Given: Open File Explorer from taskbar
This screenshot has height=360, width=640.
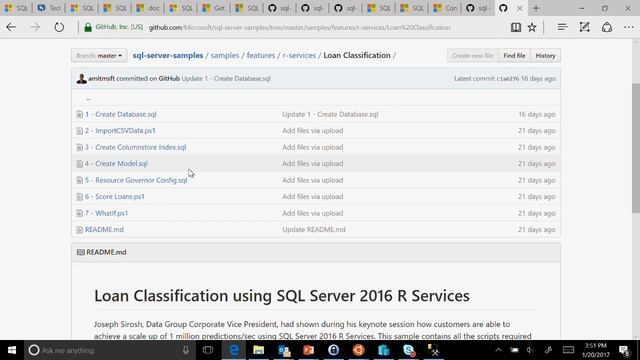Looking at the screenshot, I should [259, 350].
